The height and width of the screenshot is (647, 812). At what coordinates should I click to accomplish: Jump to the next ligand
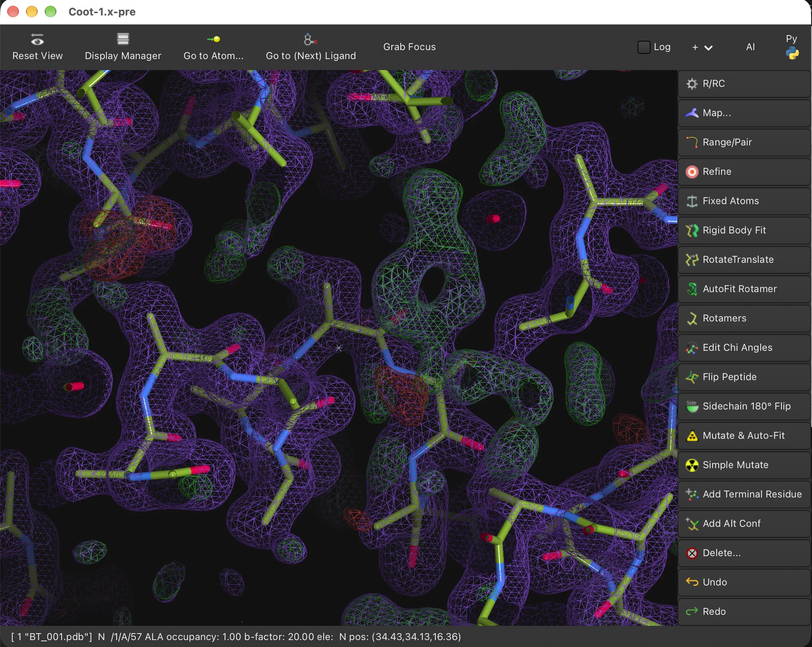(x=311, y=47)
